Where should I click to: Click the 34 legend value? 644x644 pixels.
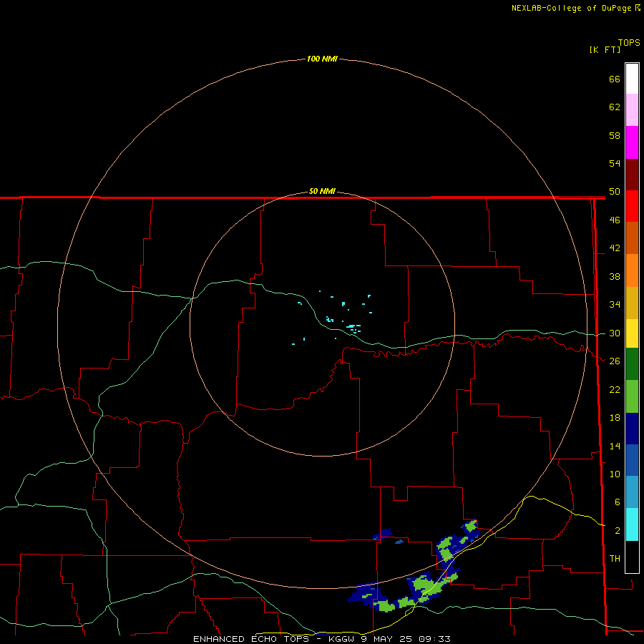coord(615,305)
